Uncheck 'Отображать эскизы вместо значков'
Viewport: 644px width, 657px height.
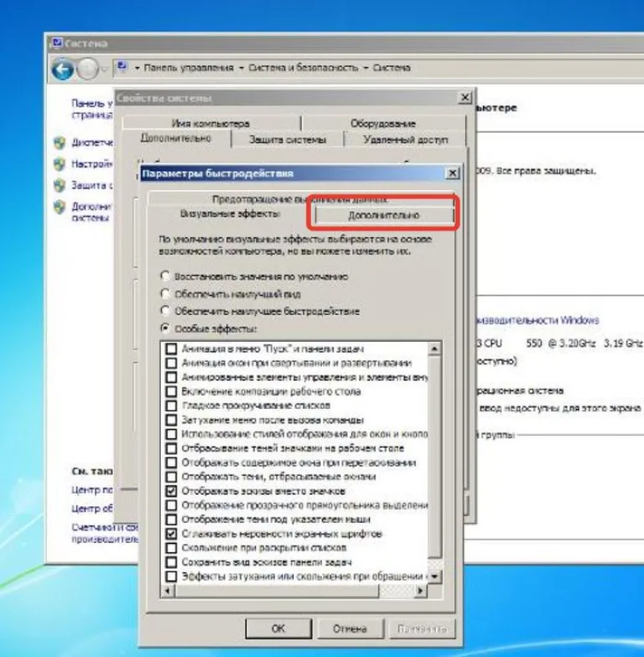pos(171,491)
